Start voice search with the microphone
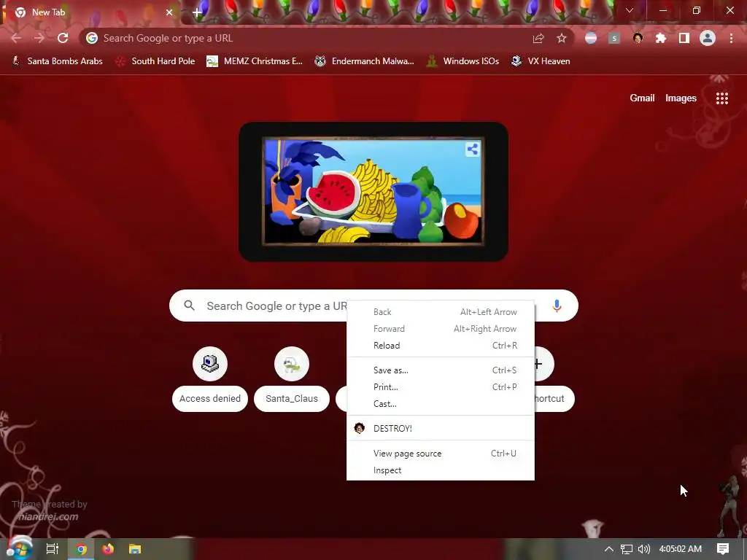 point(557,306)
